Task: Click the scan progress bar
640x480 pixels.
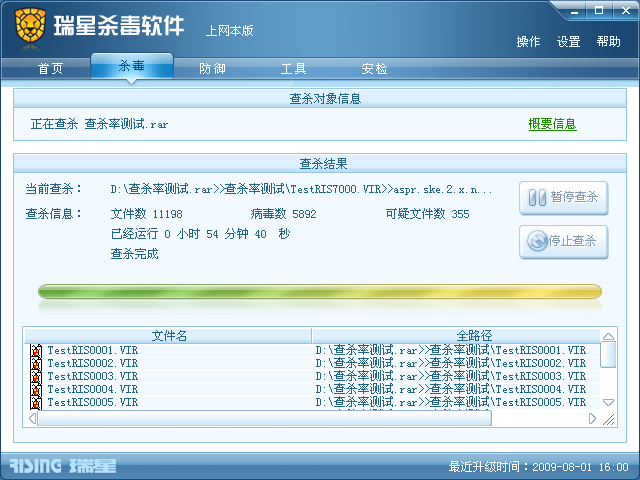Action: [x=320, y=291]
